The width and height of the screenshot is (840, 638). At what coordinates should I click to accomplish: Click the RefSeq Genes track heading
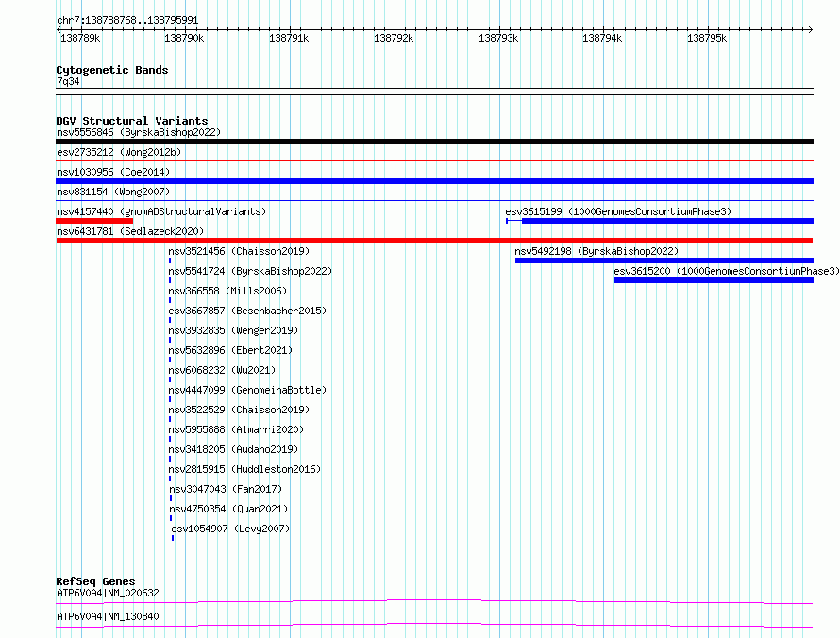pos(95,581)
